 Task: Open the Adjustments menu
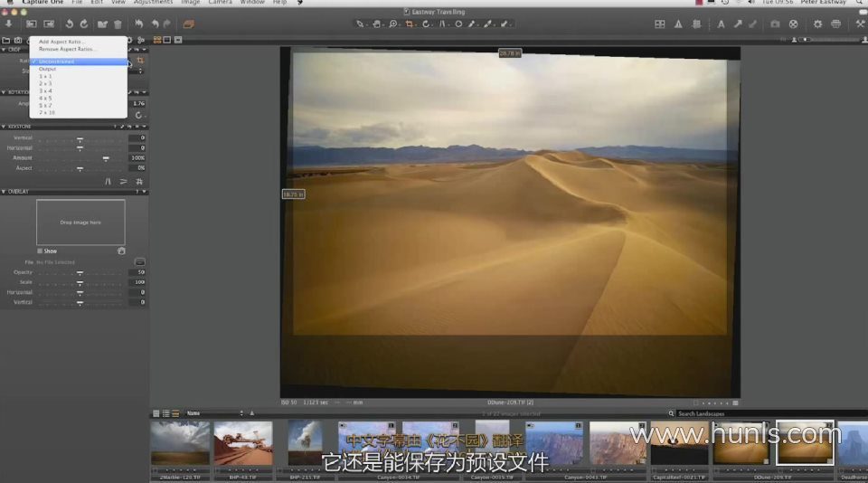tap(153, 3)
